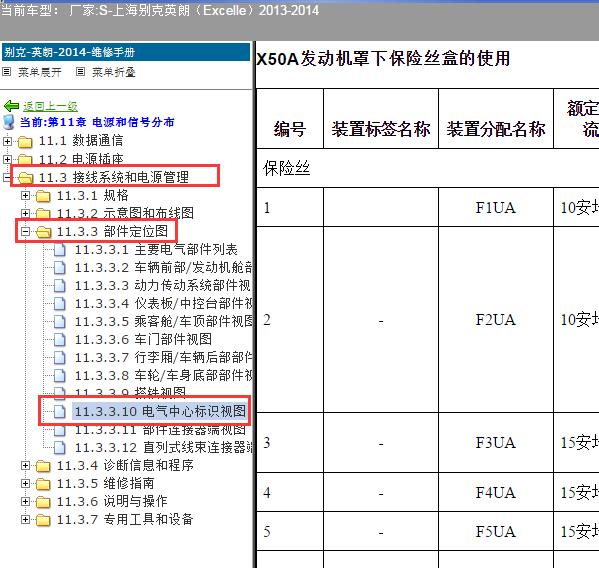Click open folder icon of 11.3 接线系统和电源管理
This screenshot has width=599, height=568.
click(25, 178)
